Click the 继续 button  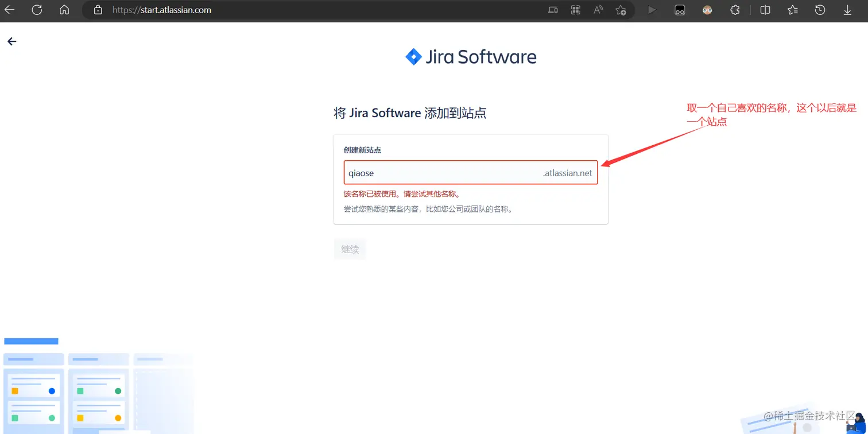(350, 249)
